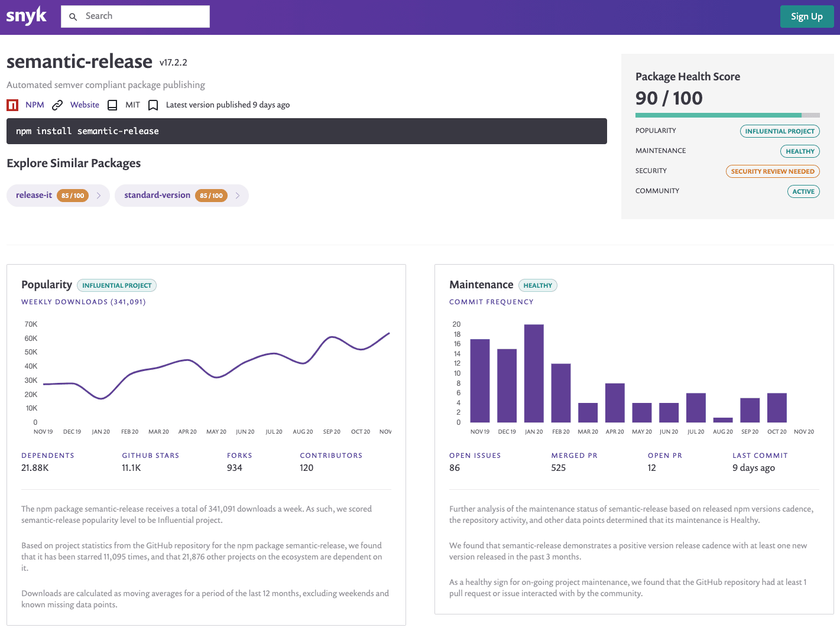Click the Explore Similar Packages heading
This screenshot has width=840, height=631.
(x=73, y=163)
